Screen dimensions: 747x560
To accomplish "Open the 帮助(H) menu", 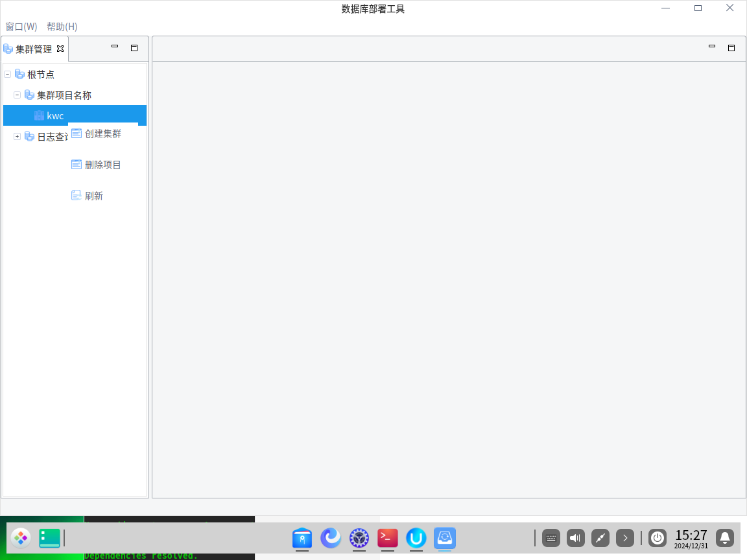I will [62, 27].
